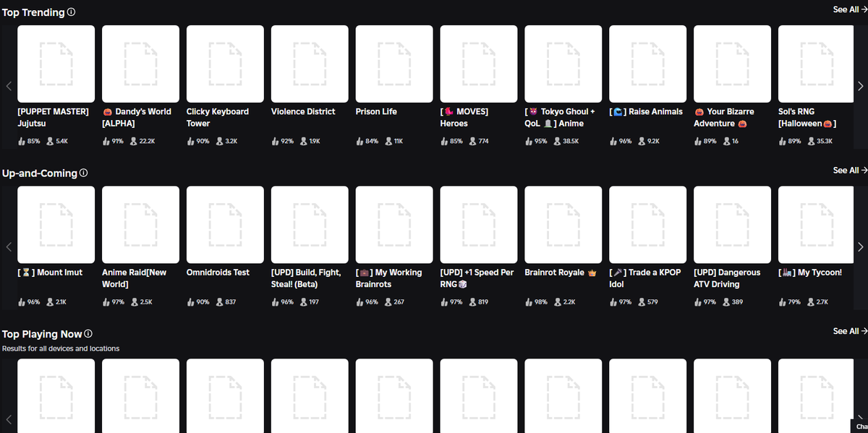This screenshot has height=433, width=868.
Task: Click See All for Top Trending
Action: pos(850,9)
